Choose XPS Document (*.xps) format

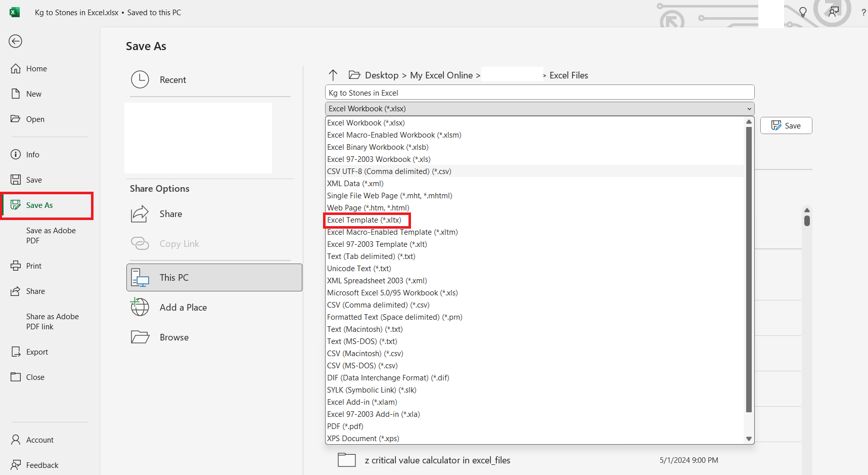coord(535,439)
